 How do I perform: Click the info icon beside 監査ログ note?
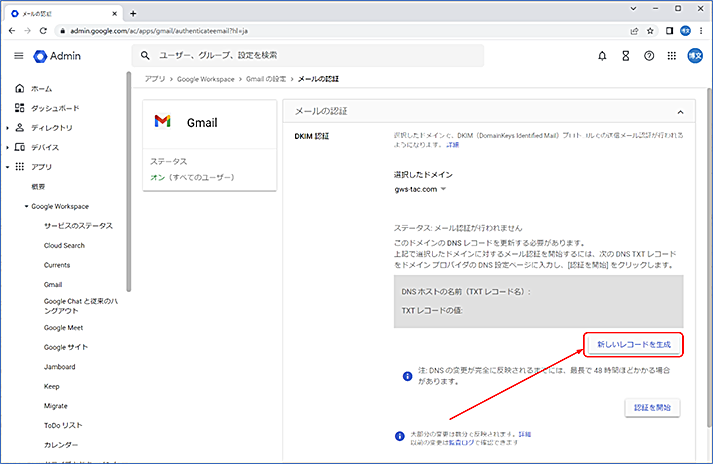click(x=399, y=436)
